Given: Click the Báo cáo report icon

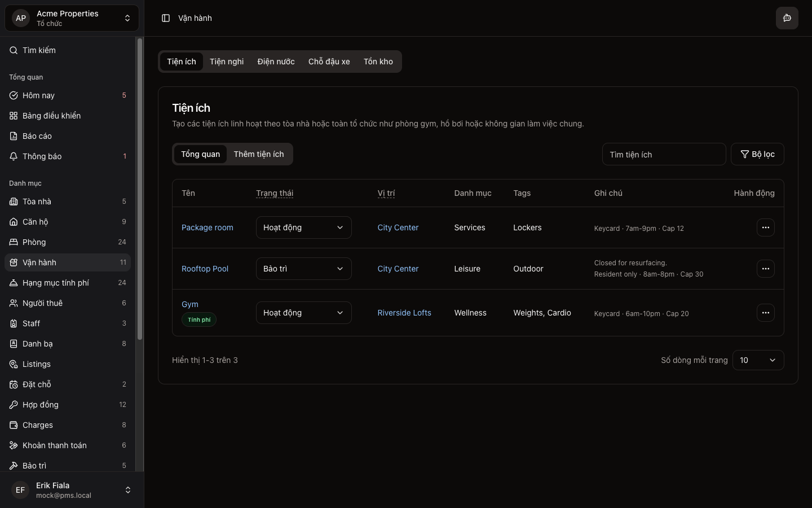Looking at the screenshot, I should click(x=14, y=136).
